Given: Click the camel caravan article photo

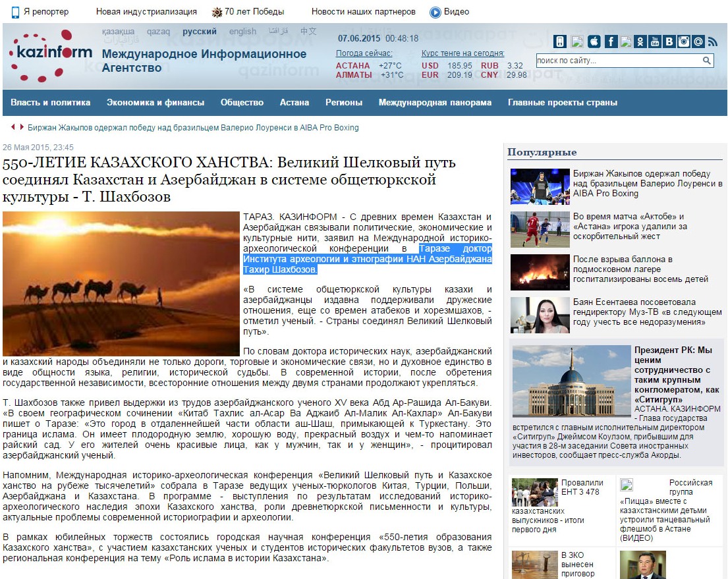Looking at the screenshot, I should coord(121,284).
